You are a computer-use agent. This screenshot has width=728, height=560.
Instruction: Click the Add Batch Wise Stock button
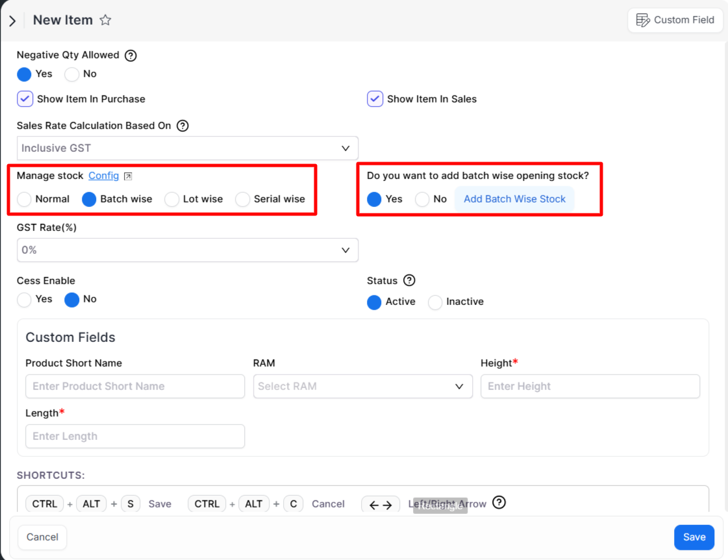pyautogui.click(x=514, y=199)
